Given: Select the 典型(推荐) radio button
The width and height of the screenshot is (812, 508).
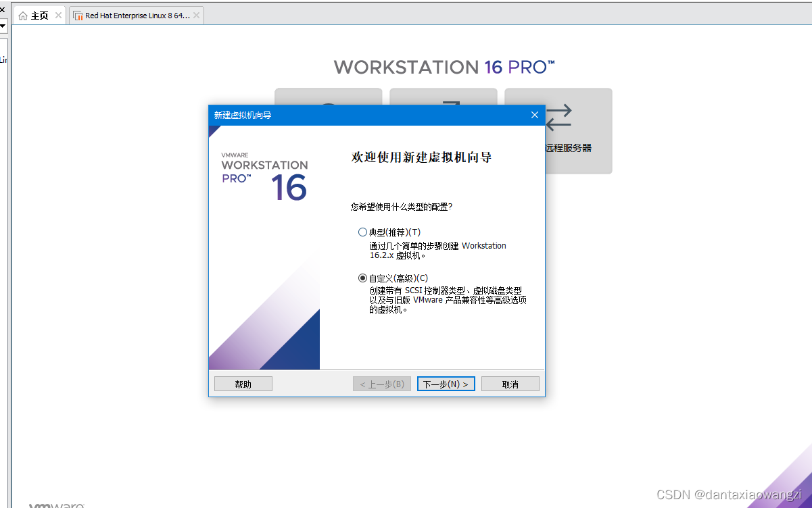Looking at the screenshot, I should click(362, 232).
